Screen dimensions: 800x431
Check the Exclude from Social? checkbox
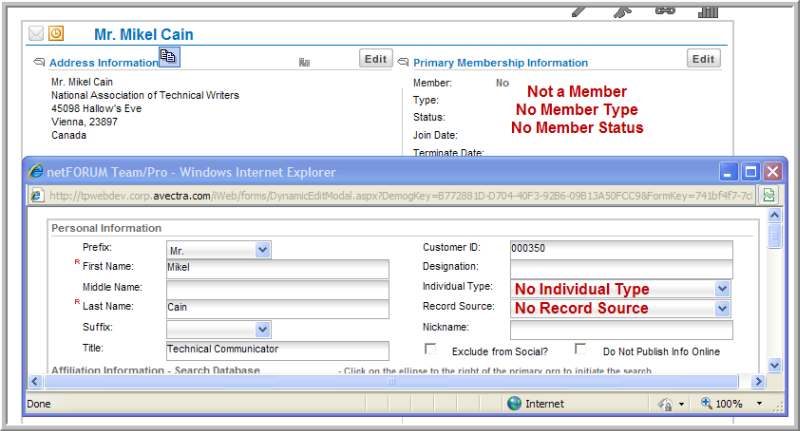click(430, 348)
